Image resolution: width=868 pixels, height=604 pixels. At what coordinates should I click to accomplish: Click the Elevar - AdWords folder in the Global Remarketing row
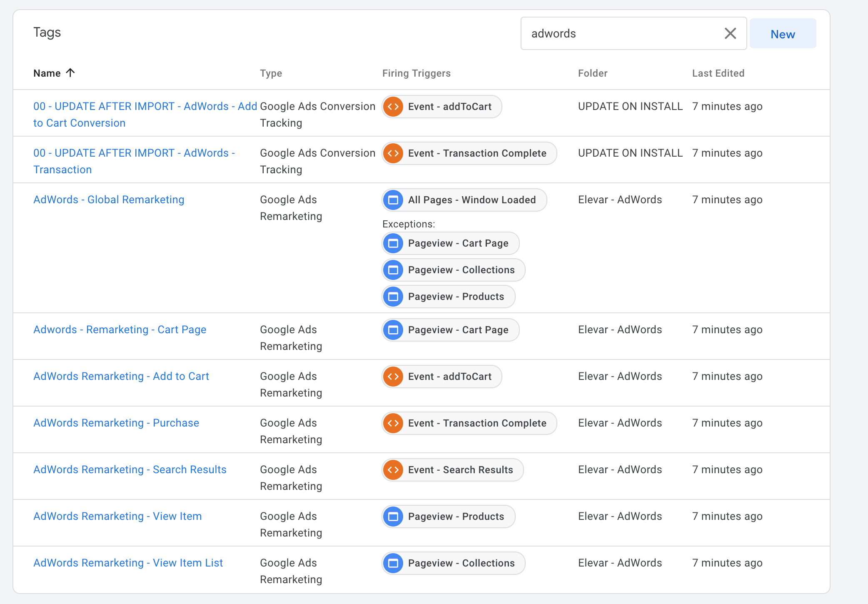point(620,200)
